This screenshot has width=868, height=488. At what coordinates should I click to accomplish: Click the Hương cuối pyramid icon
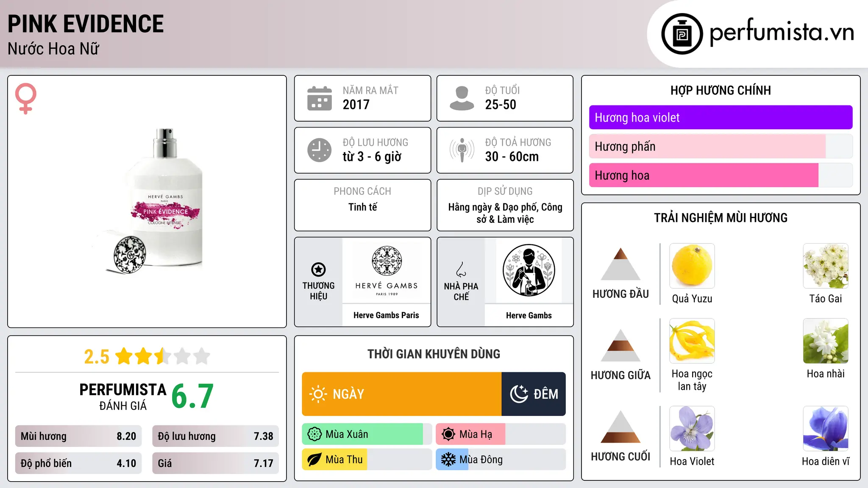tap(620, 427)
